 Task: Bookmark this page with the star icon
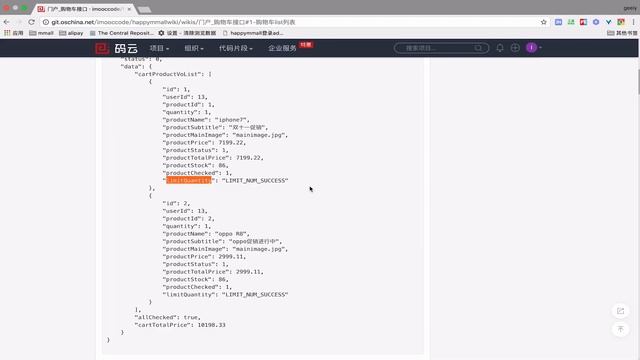coord(544,22)
